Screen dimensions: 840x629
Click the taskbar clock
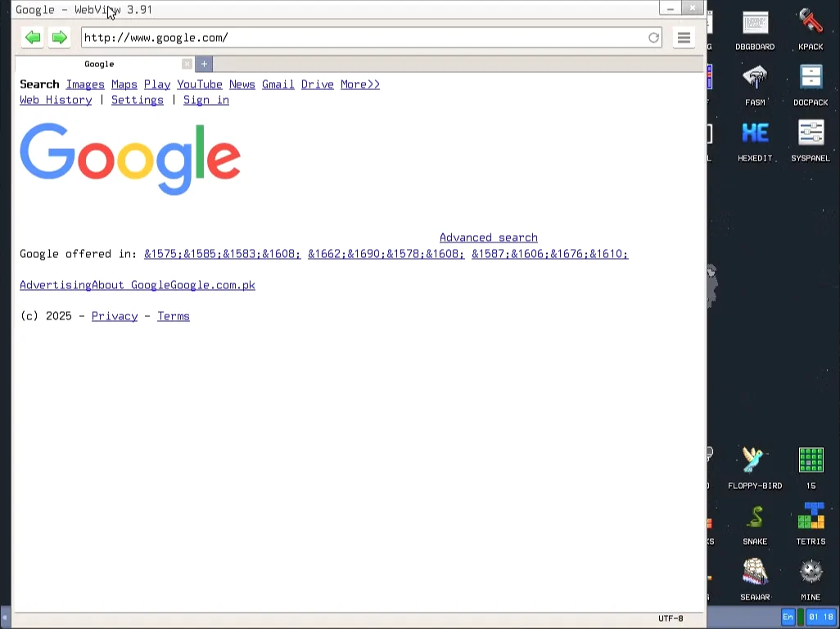[821, 617]
